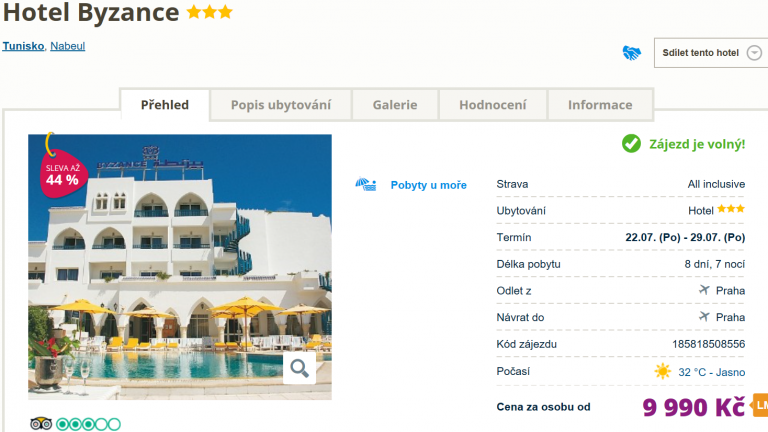Screen dimensions: 768x432
Task: Click the green checkmark availability icon
Action: point(631,144)
